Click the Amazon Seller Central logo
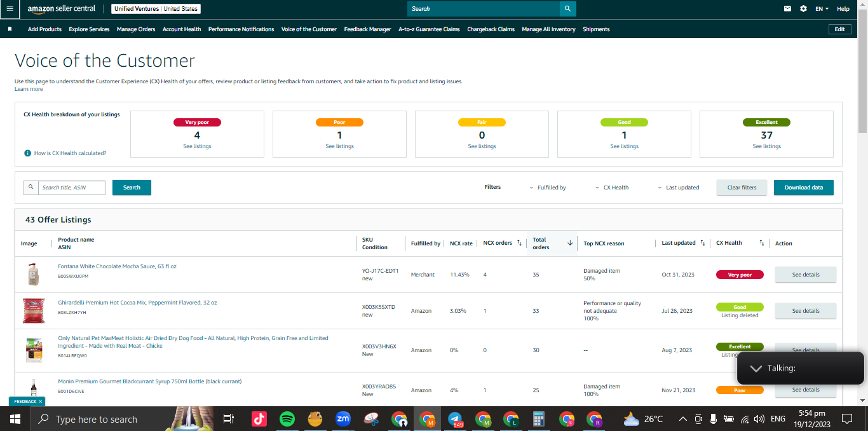 point(62,9)
